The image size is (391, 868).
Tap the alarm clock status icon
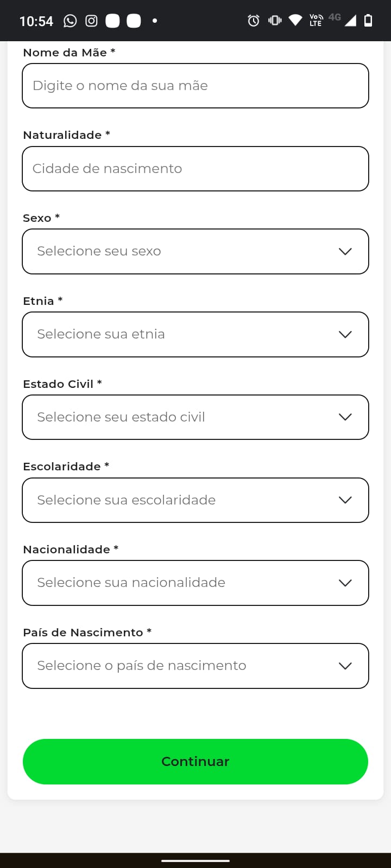[x=254, y=21]
